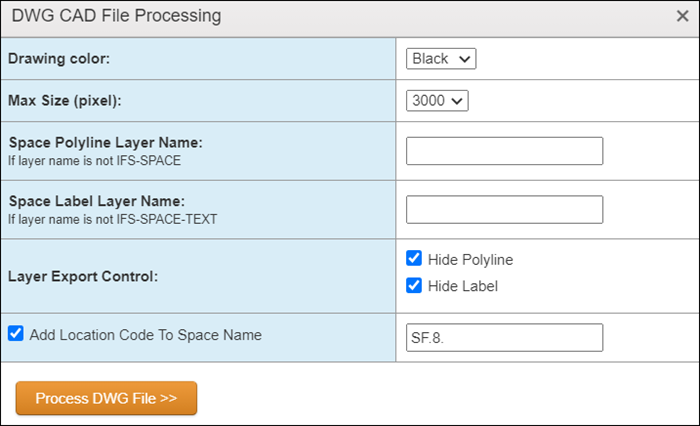The height and width of the screenshot is (426, 700).
Task: Click the DWG CAD File Processing title bar
Action: coord(350,18)
